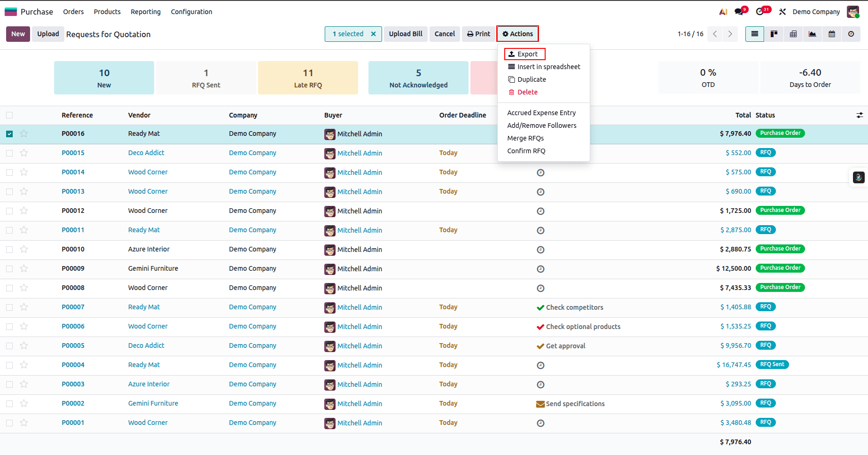
Task: Open quotation P00007
Action: [x=73, y=306]
